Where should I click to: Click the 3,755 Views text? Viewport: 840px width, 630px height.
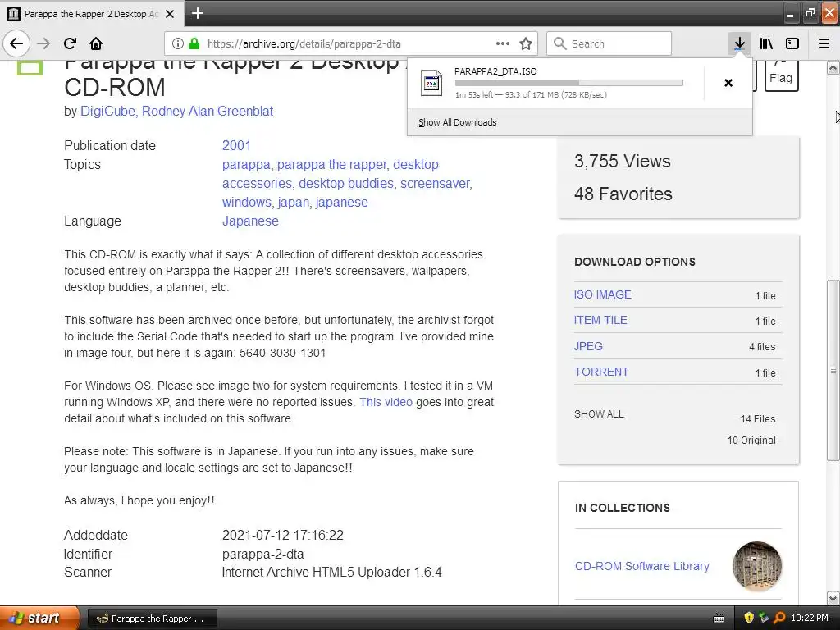point(623,162)
